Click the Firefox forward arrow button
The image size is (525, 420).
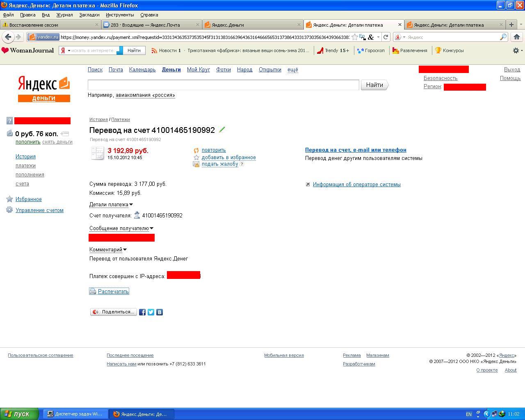click(x=18, y=37)
